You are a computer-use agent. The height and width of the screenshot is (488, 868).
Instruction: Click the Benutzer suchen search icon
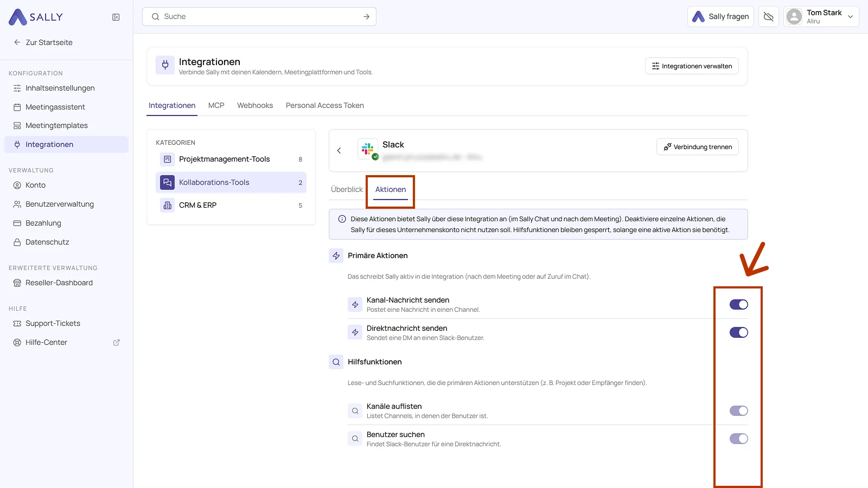(355, 439)
